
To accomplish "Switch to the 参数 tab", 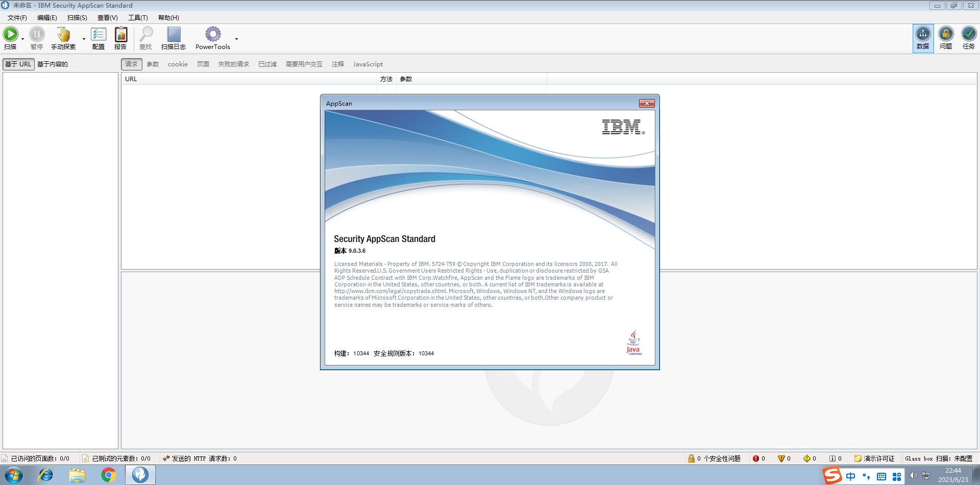I will [153, 64].
